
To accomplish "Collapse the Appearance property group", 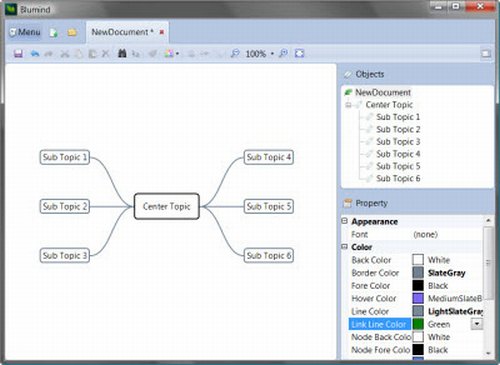I will coord(345,221).
